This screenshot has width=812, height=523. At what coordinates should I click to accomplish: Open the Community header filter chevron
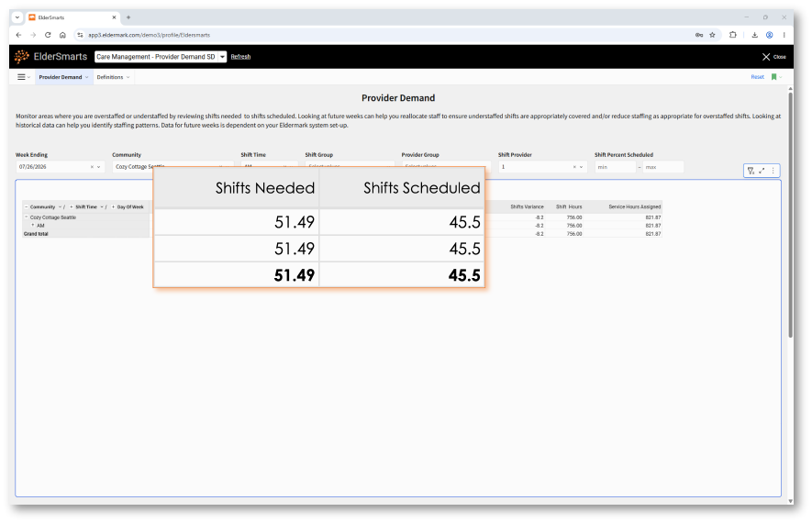point(60,207)
